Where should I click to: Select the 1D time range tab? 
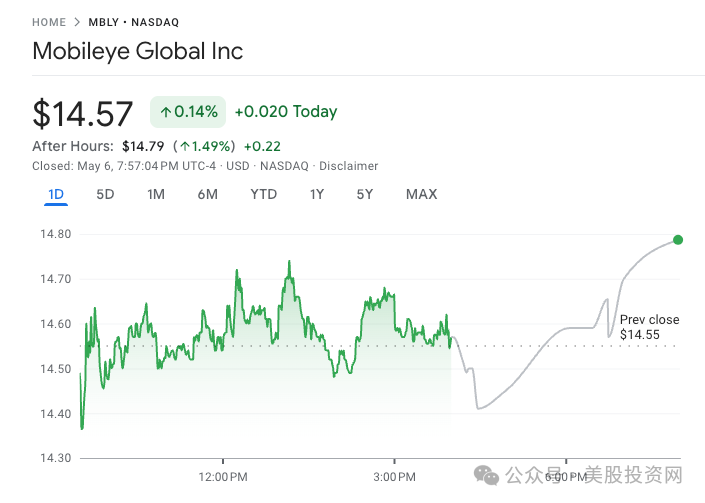tap(56, 194)
